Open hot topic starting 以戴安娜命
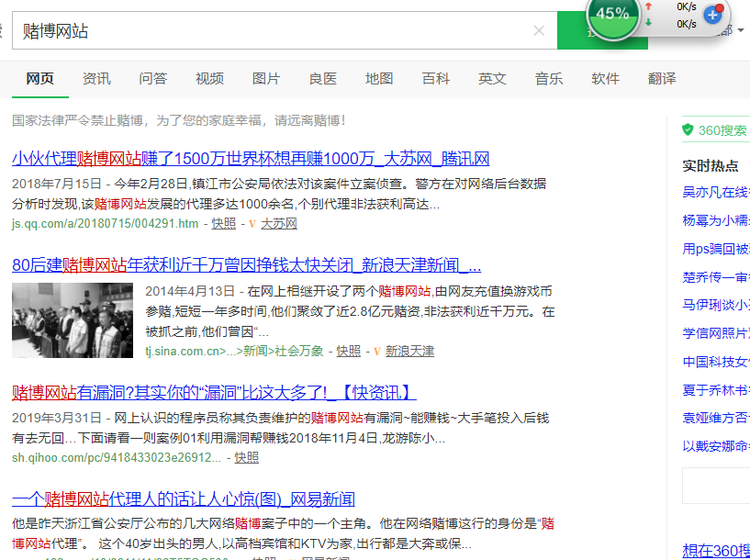Image resolution: width=750 pixels, height=560 pixels. click(x=716, y=445)
